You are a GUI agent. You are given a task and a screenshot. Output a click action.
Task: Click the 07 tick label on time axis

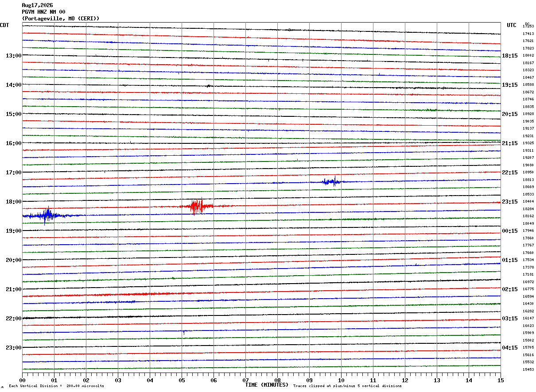(245, 380)
